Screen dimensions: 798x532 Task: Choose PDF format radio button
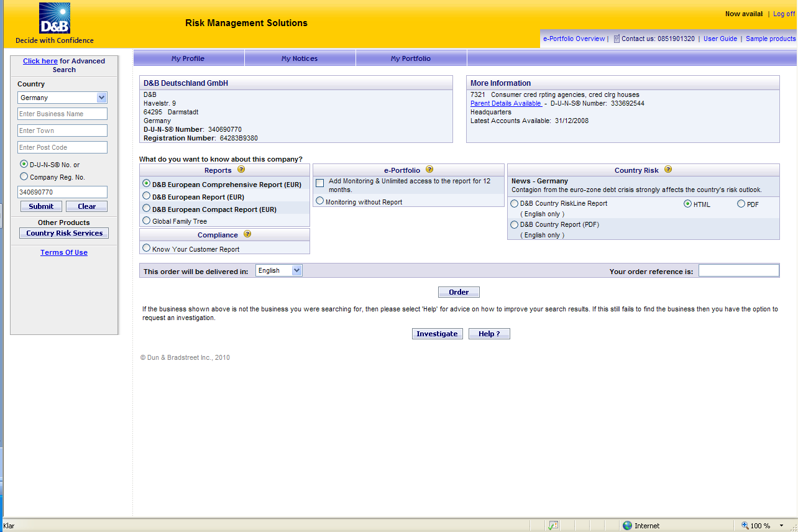(741, 204)
